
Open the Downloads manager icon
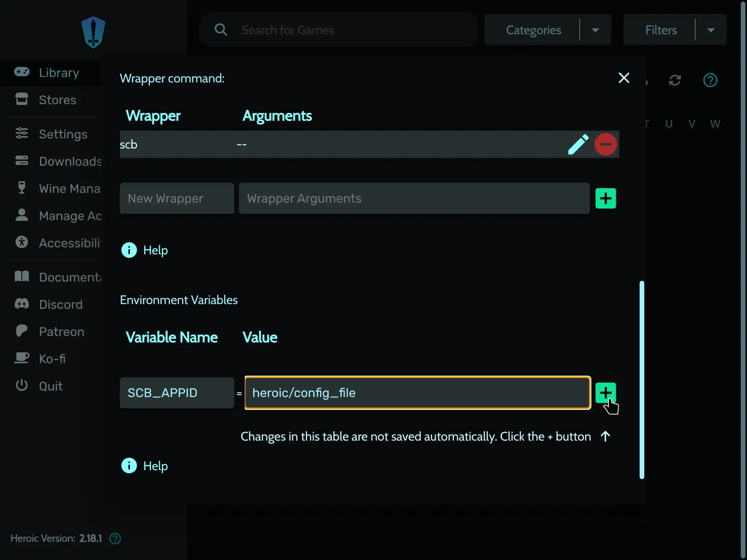click(x=21, y=161)
